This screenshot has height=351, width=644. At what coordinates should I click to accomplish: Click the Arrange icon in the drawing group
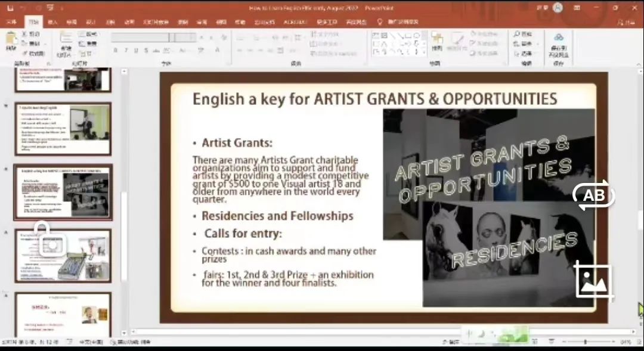point(437,41)
